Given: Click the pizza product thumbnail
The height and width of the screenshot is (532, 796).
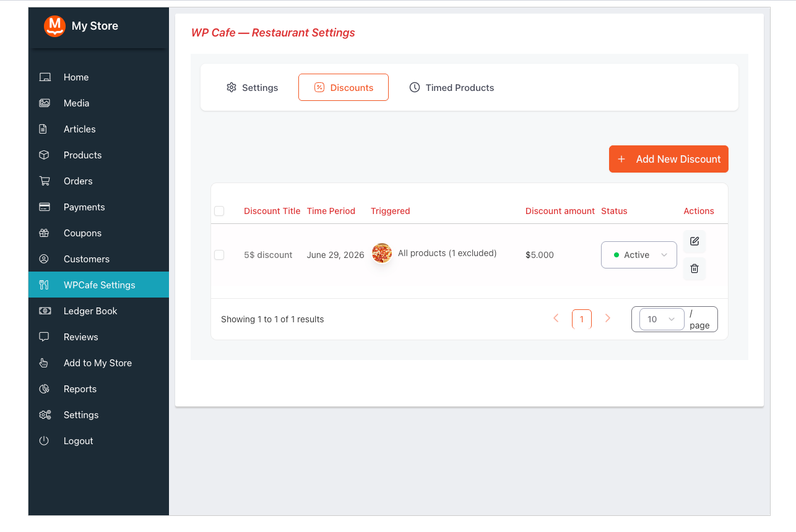Looking at the screenshot, I should click(382, 253).
